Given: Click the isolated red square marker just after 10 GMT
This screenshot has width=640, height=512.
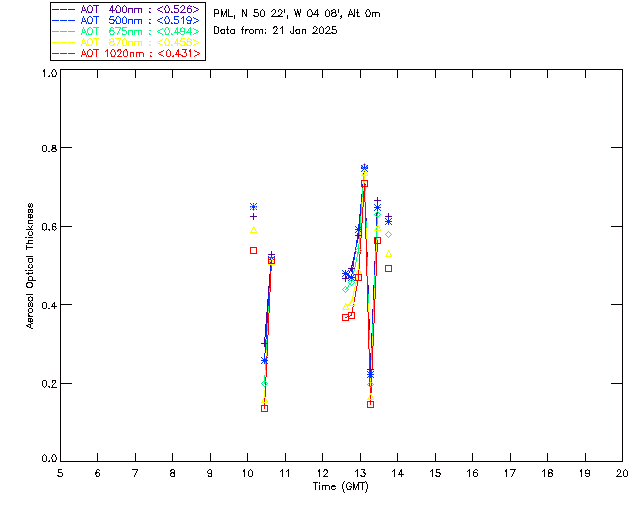Looking at the screenshot, I should pyautogui.click(x=253, y=250).
